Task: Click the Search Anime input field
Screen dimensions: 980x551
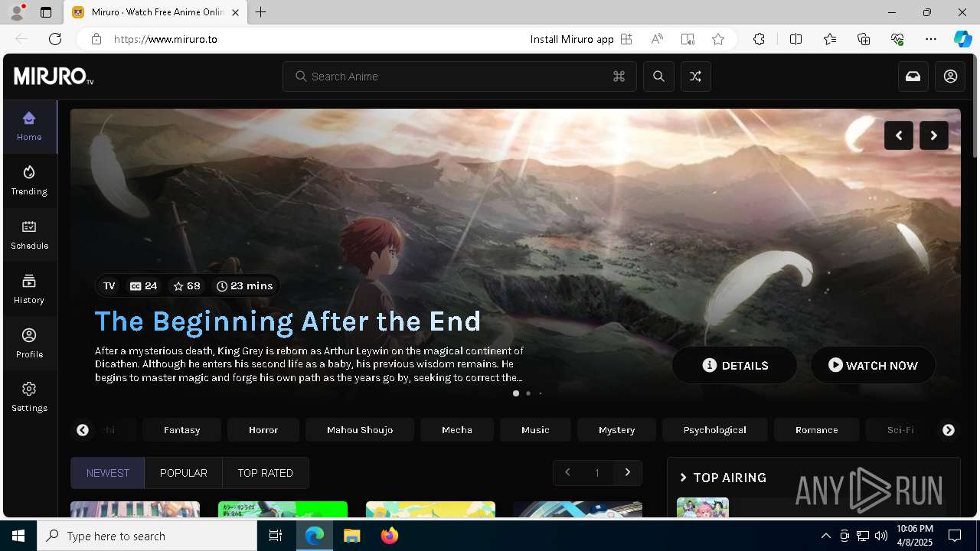Action: coord(459,77)
